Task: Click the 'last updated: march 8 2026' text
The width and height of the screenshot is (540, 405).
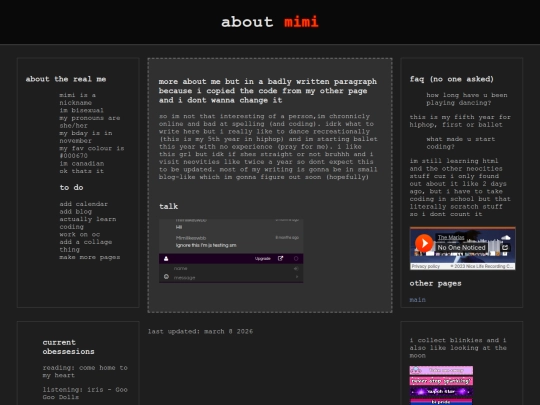Action: coord(200,331)
